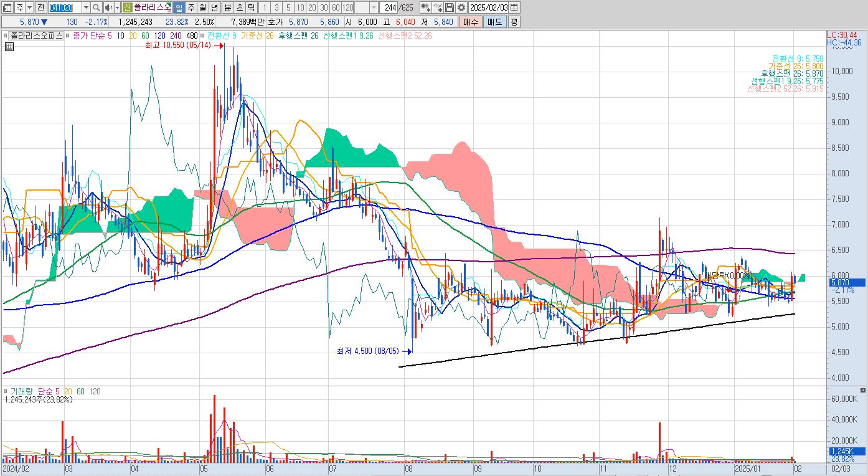This screenshot has width=868, height=476.
Task: Open the calendar date picker icon
Action: 514,7
